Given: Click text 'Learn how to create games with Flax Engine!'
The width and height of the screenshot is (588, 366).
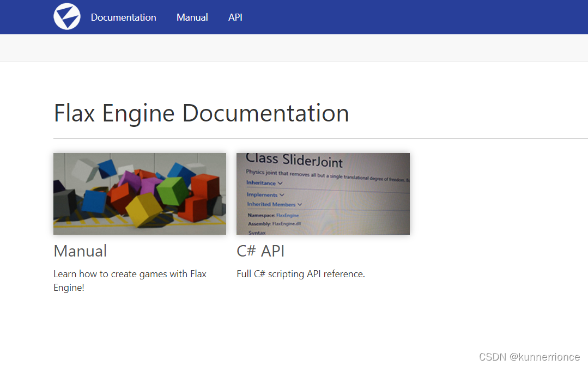Looking at the screenshot, I should click(130, 280).
